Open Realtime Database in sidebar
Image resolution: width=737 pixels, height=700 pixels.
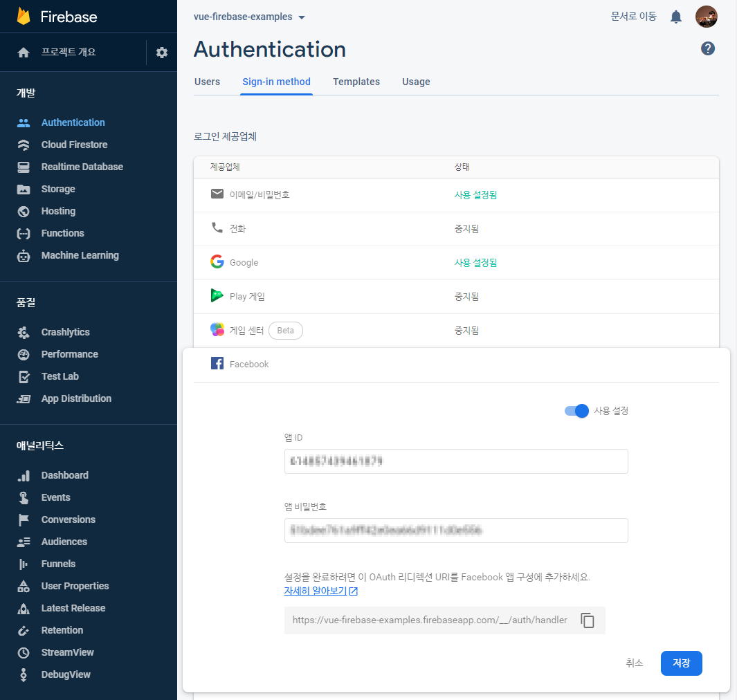pyautogui.click(x=82, y=167)
